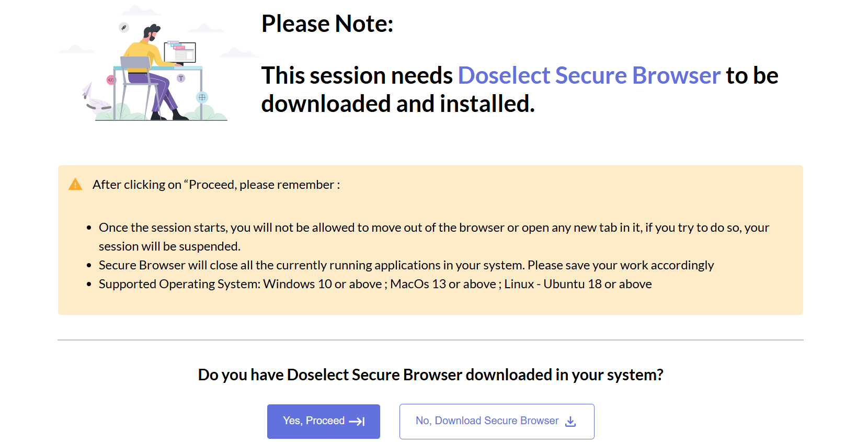Image resolution: width=868 pixels, height=442 pixels.
Task: Click the teal grid badge icon
Action: point(202,97)
